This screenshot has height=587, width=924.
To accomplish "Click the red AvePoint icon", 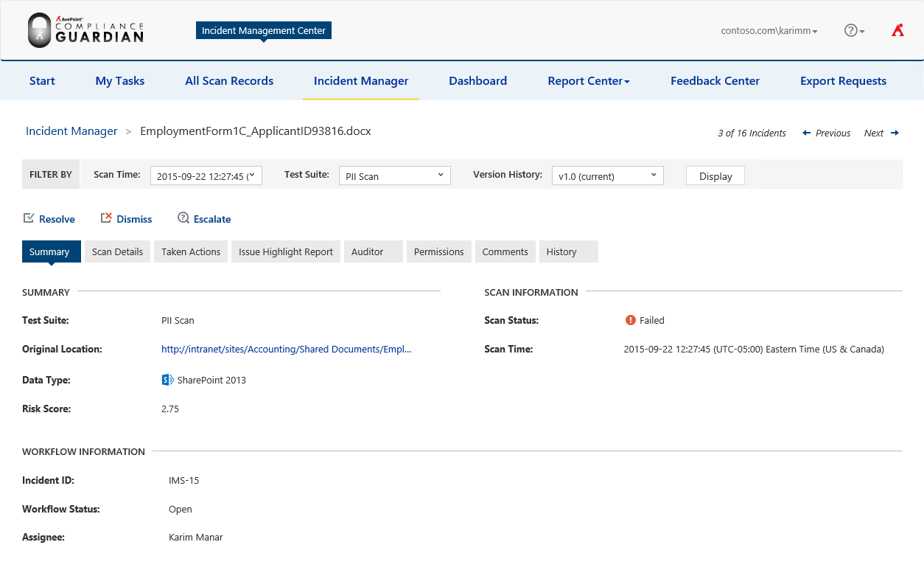I will point(897,30).
